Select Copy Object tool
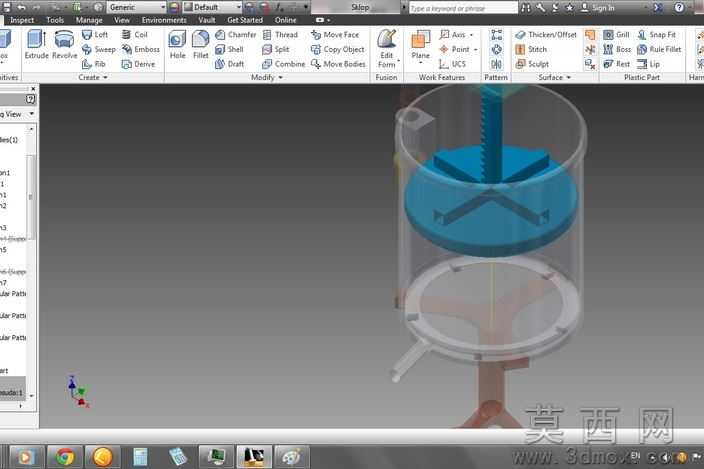This screenshot has height=469, width=704. click(338, 49)
